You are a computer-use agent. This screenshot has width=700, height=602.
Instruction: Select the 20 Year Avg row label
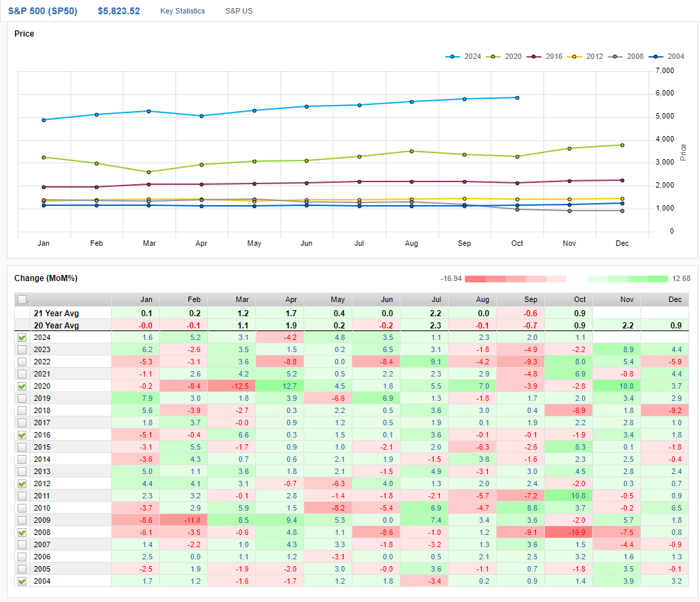pos(56,325)
